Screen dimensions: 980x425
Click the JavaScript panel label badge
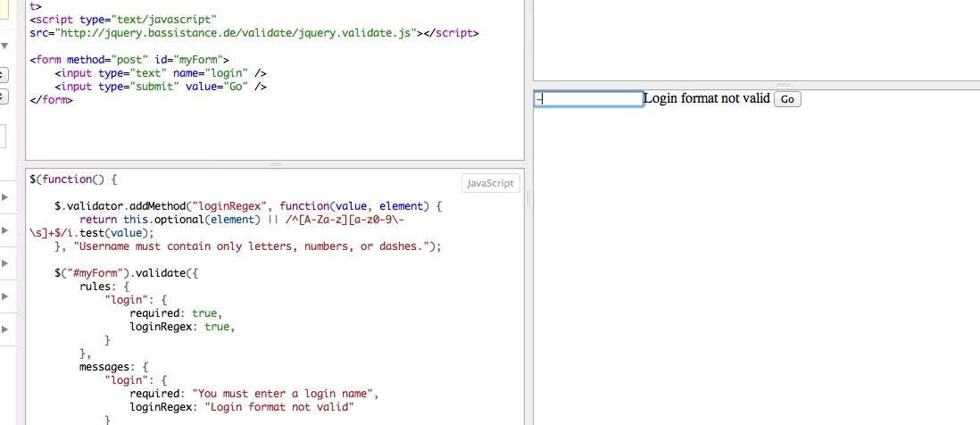point(491,183)
